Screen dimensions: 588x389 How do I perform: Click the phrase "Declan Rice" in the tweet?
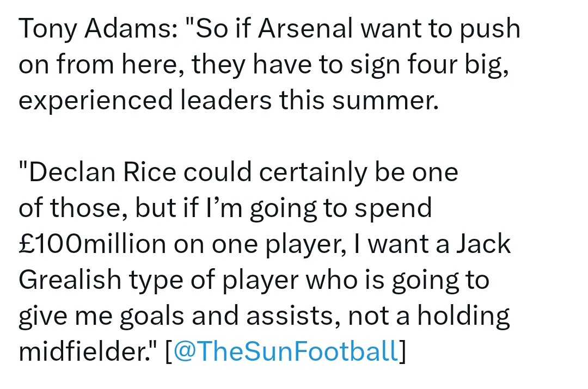[x=102, y=173]
